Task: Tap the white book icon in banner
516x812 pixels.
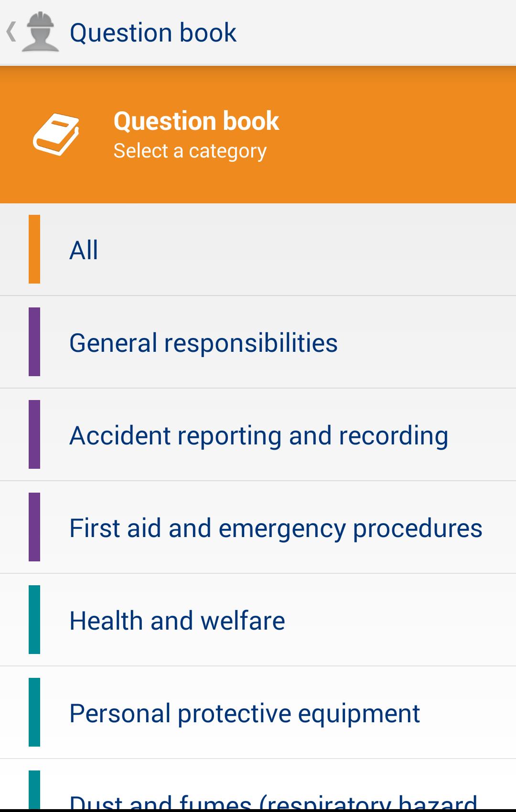Action: (x=56, y=134)
